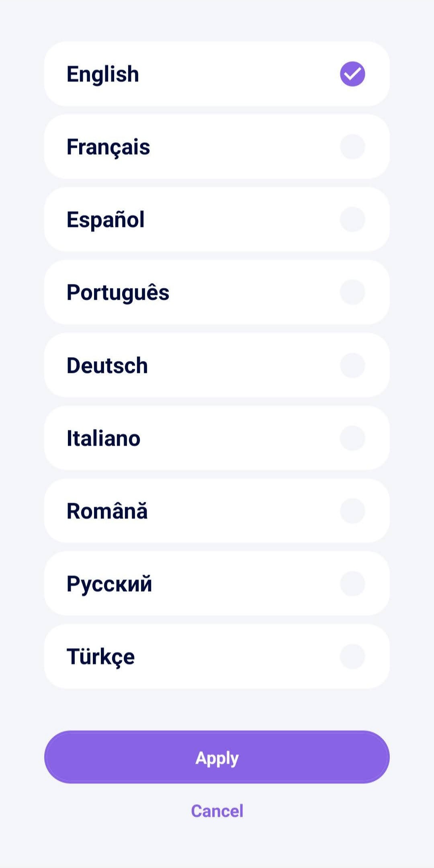This screenshot has height=868, width=434.
Task: Check the Türkçe radio circle
Action: click(x=352, y=656)
